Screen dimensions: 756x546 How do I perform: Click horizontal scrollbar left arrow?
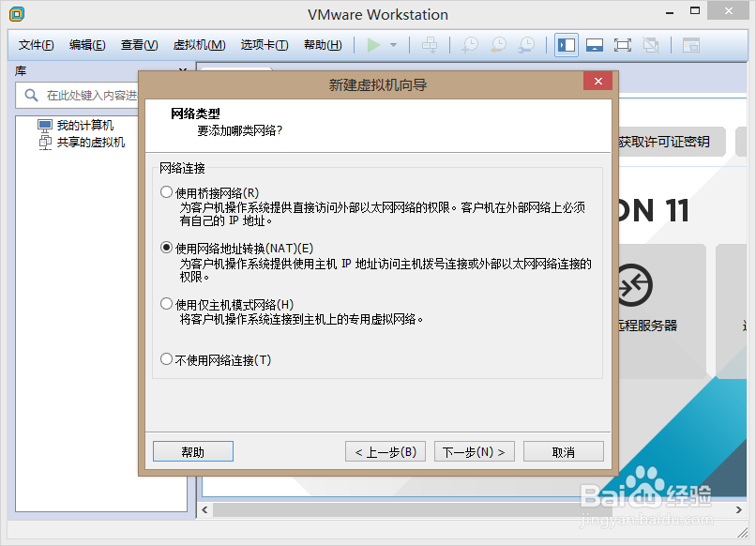[x=204, y=509]
